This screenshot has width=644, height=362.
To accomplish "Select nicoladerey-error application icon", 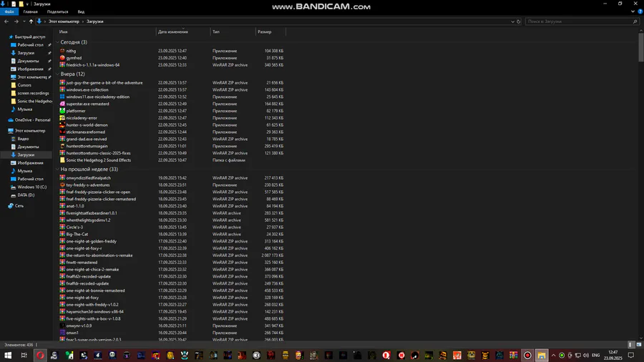I will (x=62, y=118).
